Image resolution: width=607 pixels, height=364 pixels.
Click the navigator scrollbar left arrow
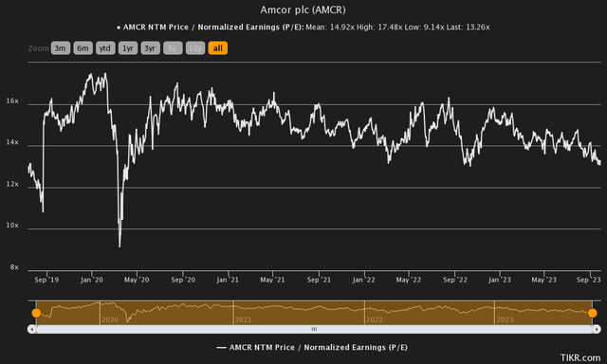tap(31, 329)
